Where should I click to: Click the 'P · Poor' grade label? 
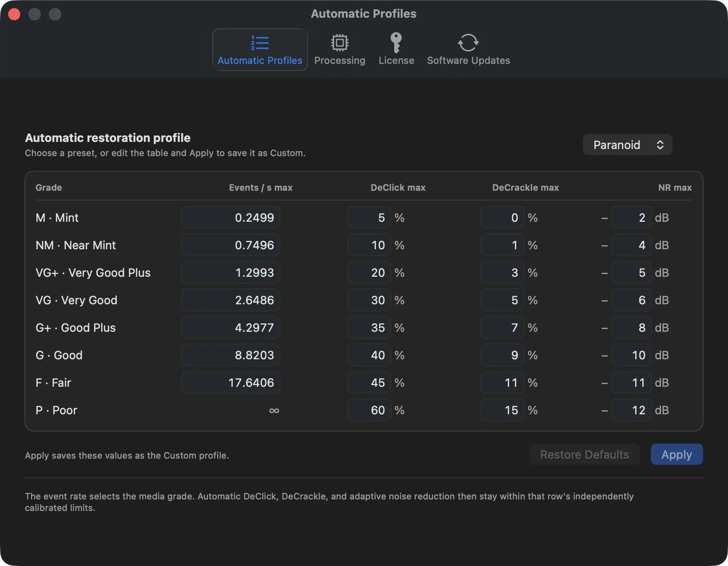click(x=56, y=410)
